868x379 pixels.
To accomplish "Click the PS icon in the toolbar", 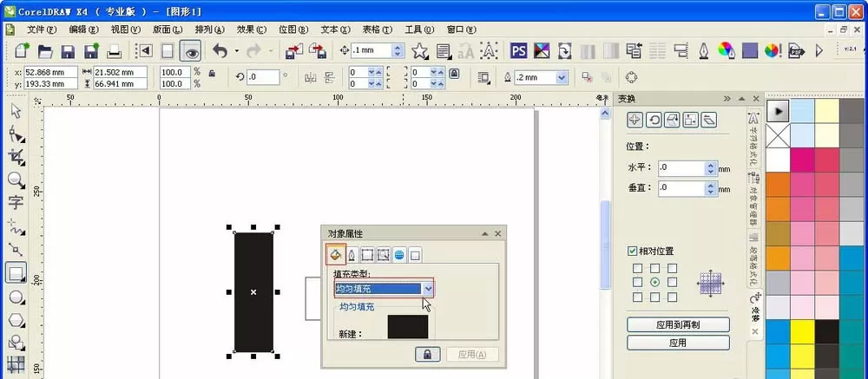I will 518,51.
